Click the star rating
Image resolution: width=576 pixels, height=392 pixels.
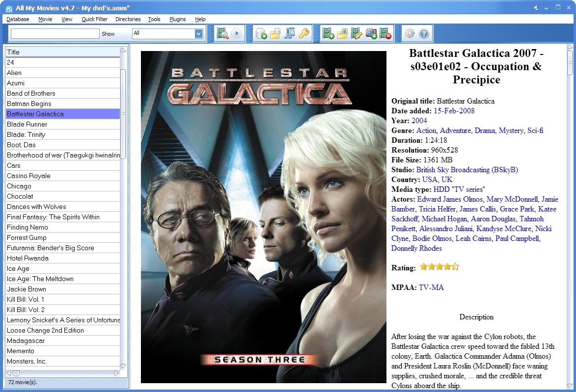point(439,267)
